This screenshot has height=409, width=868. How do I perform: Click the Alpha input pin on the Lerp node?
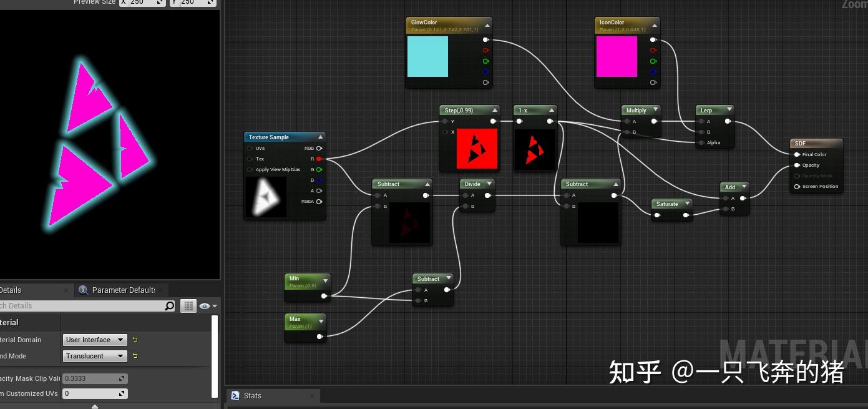pyautogui.click(x=702, y=142)
